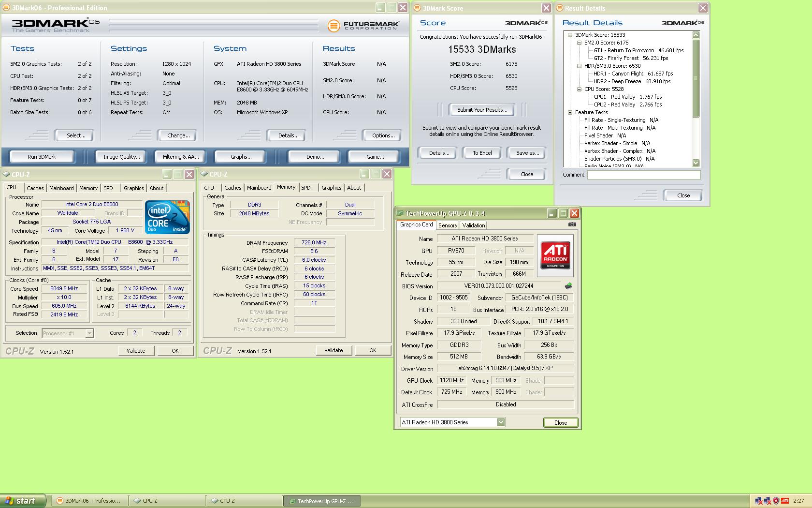Switch to Caches tab in left CPU-Z window
The image size is (812, 508).
point(35,188)
